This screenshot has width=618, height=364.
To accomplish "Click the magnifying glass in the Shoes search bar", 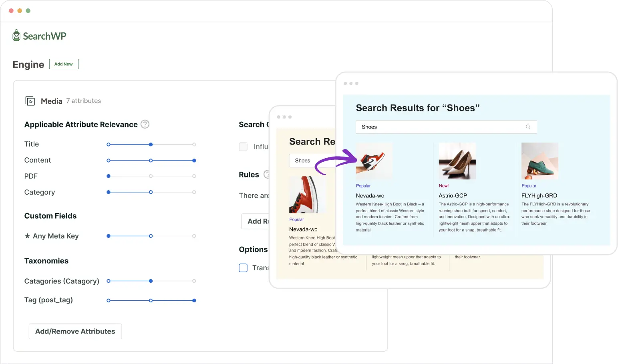I will coord(528,127).
